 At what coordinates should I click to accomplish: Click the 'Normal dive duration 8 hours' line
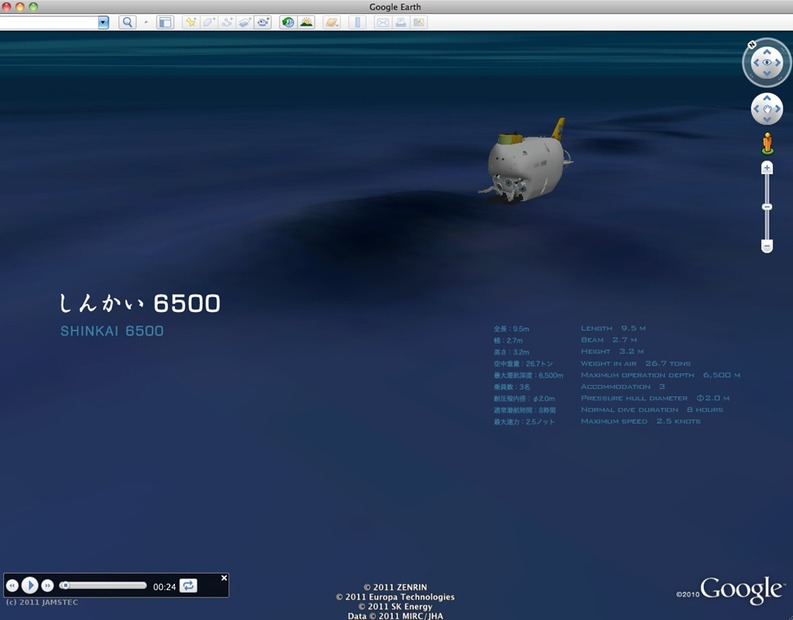[x=652, y=410]
